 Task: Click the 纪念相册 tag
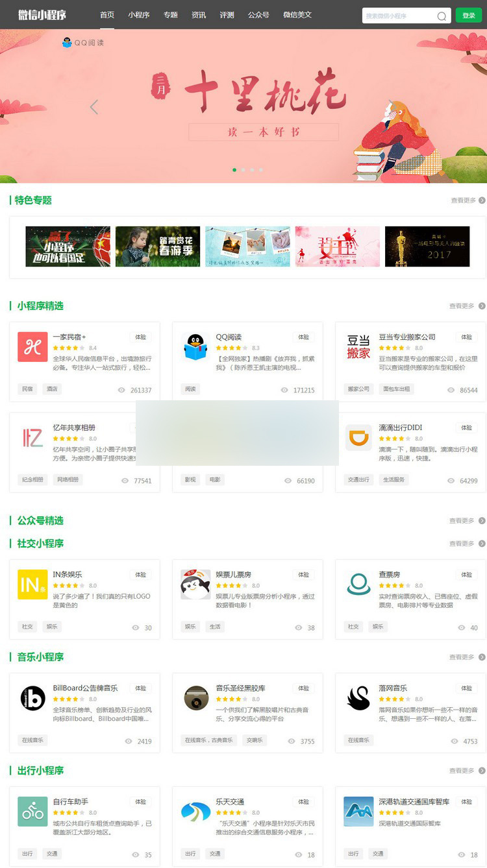coord(32,480)
